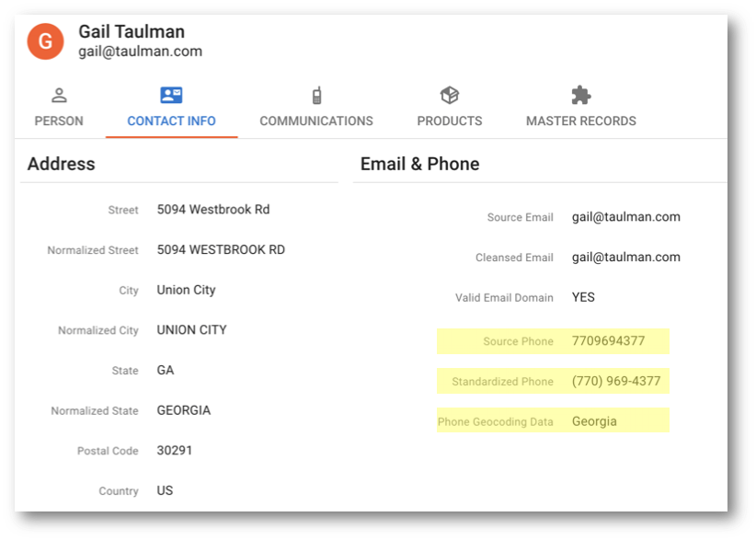The image size is (756, 540).
Task: Click the Valid Email Domain label
Action: 504,298
